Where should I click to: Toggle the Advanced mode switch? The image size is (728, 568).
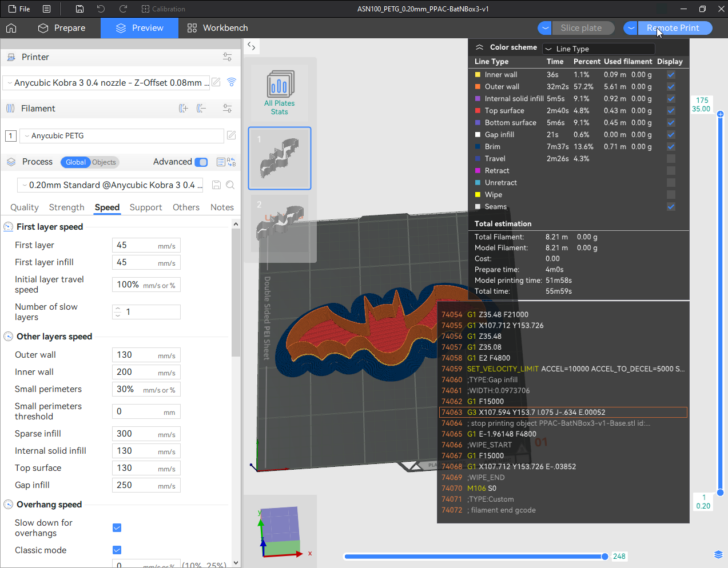coord(201,162)
